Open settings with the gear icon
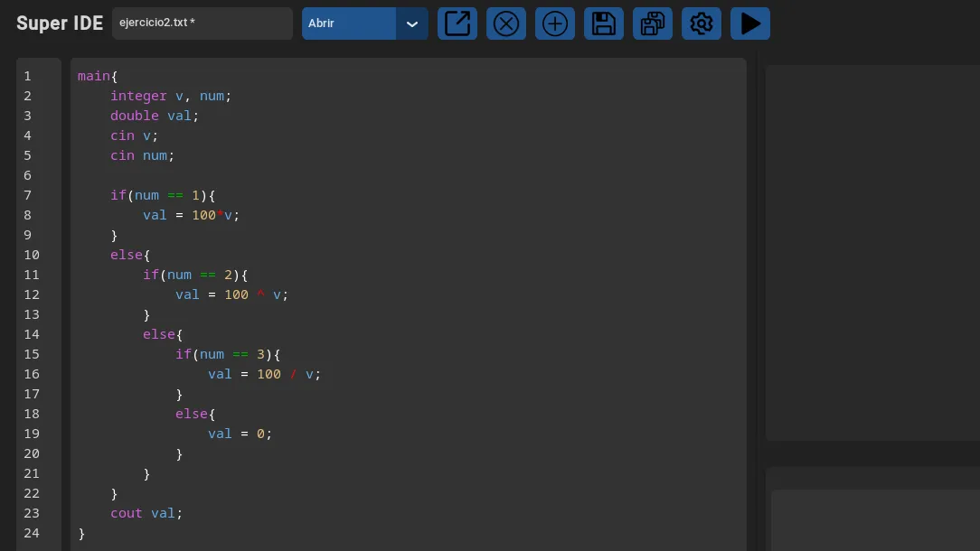This screenshot has height=551, width=980. point(702,23)
